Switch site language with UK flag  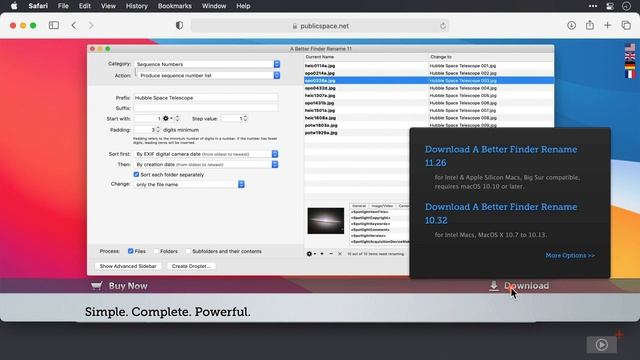pyautogui.click(x=630, y=56)
